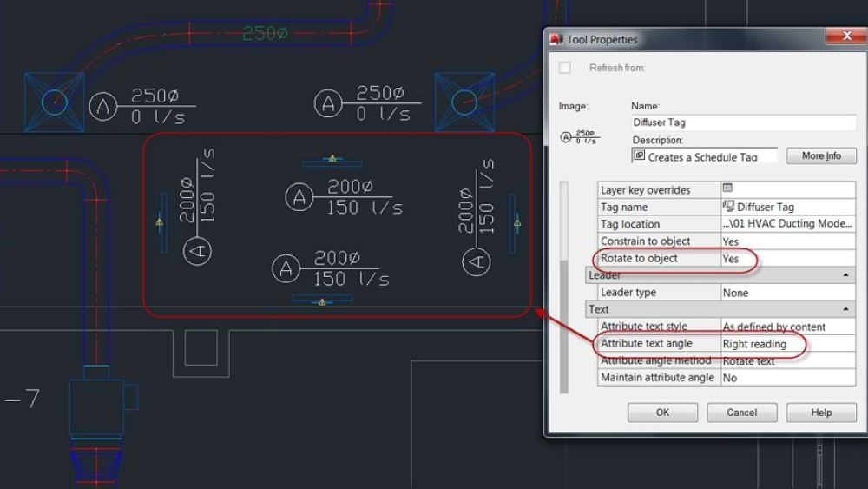Click the right square ceiling diffuser symbol
The image size is (868, 489).
[464, 102]
